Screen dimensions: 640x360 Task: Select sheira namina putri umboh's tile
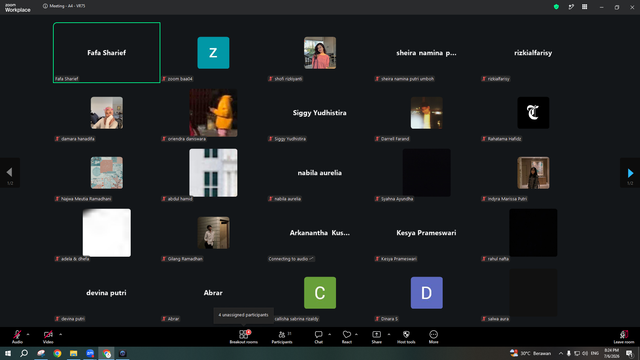point(427,53)
